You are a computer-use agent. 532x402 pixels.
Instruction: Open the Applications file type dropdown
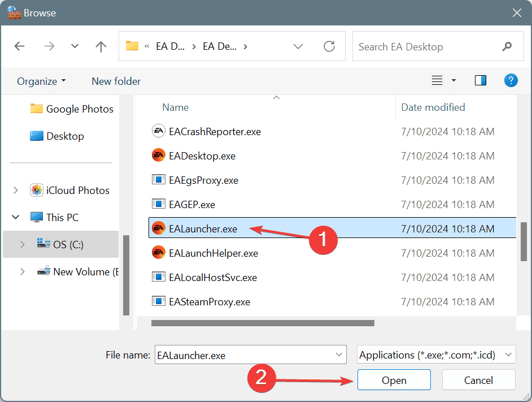(437, 355)
